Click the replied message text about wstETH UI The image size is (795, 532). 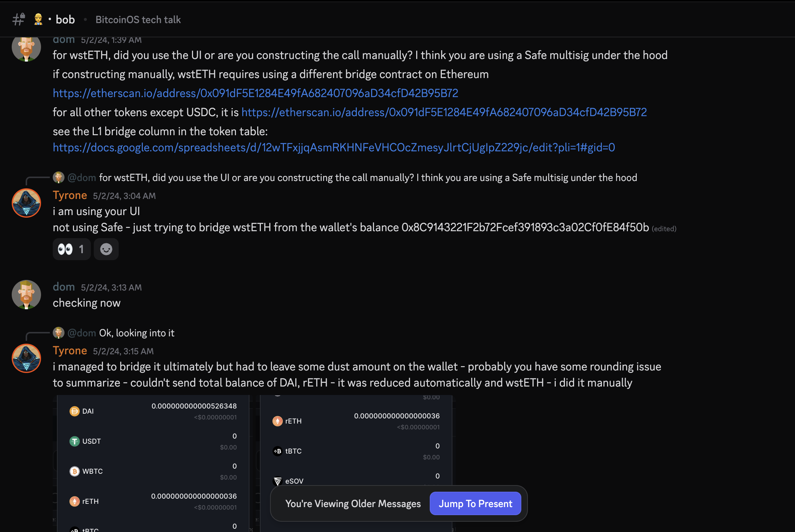click(x=368, y=177)
